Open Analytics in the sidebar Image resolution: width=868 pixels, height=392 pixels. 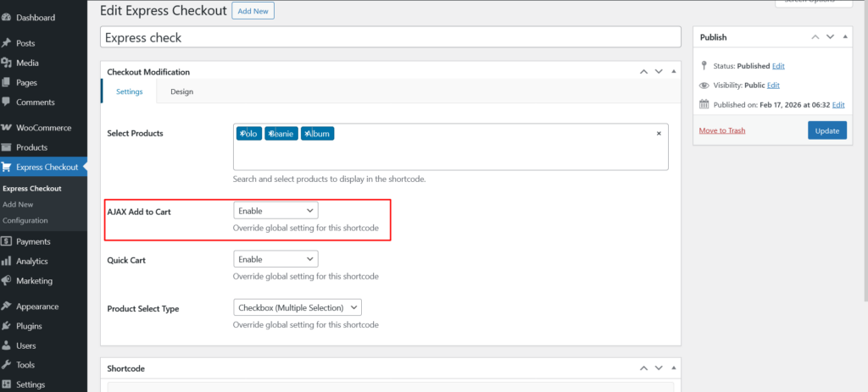(x=32, y=262)
